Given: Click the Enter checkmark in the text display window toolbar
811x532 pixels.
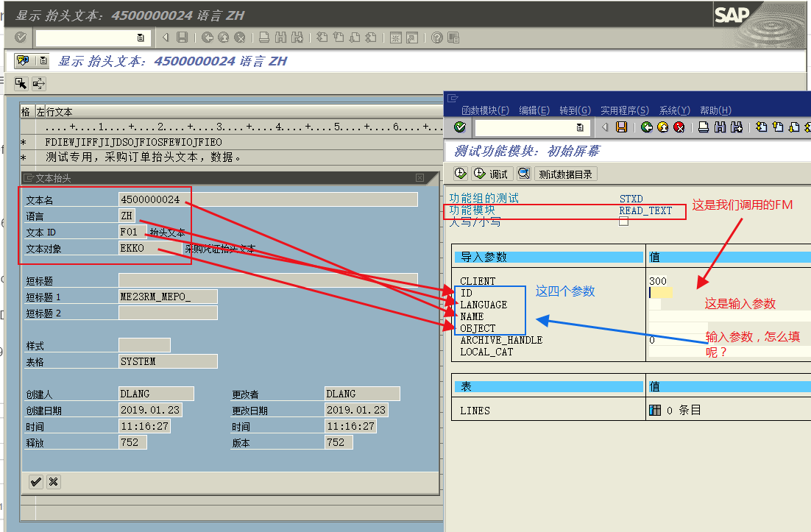Looking at the screenshot, I should tap(21, 38).
